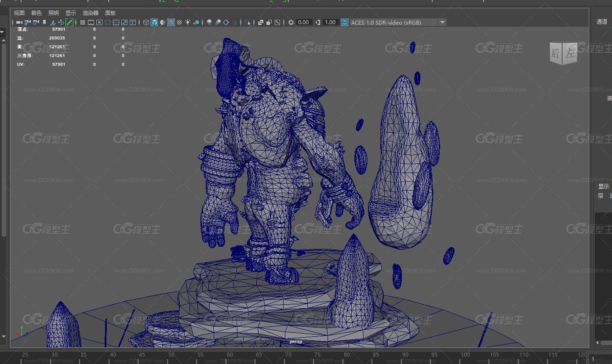Click the Motion Blur icon
This screenshot has width=612, height=364.
tap(218, 22)
